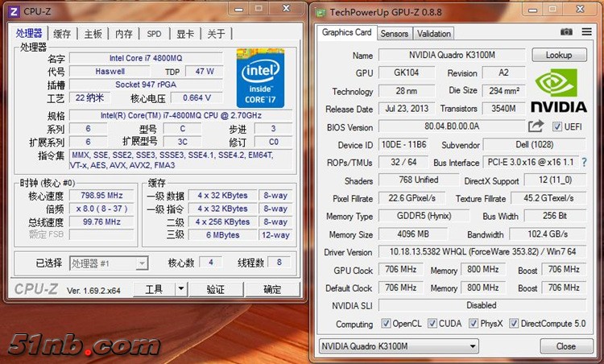Open GPU-Z hamburger menu

point(586,31)
